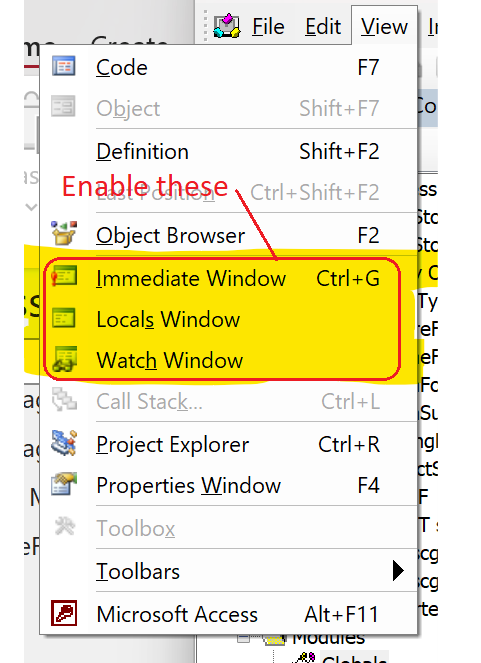Click the Microsoft Access key icon
Viewport: 481px width, 663px height.
[64, 613]
